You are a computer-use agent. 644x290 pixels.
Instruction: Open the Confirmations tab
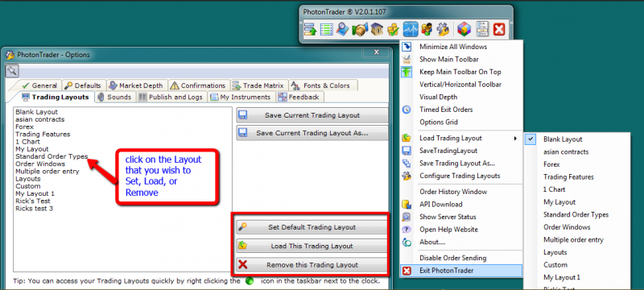coord(198,85)
